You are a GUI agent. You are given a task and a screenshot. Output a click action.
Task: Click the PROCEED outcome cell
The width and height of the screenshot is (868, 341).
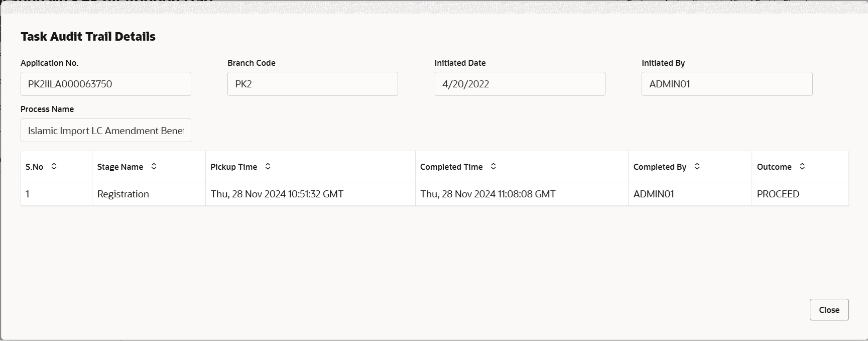(x=800, y=194)
